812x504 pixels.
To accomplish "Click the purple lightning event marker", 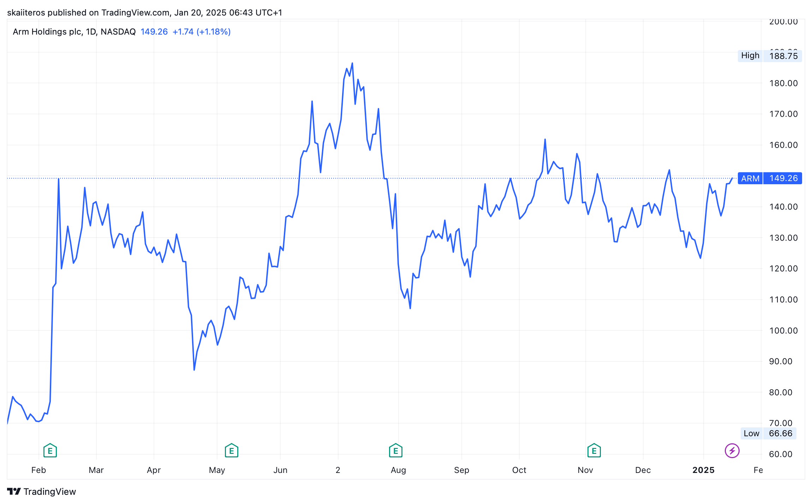I will 732,451.
